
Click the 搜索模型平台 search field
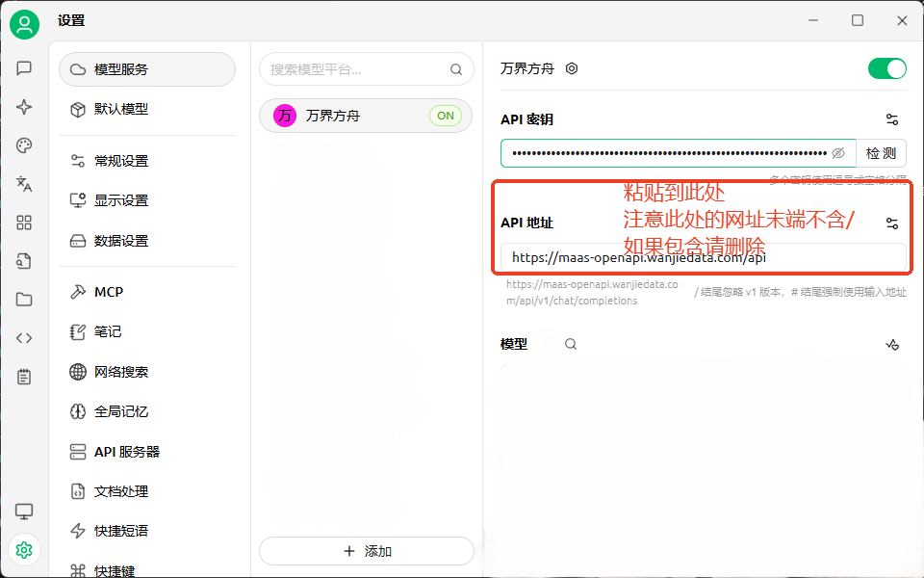click(356, 69)
